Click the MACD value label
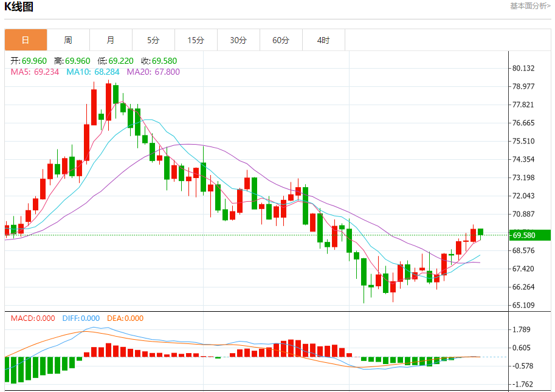 33,318
